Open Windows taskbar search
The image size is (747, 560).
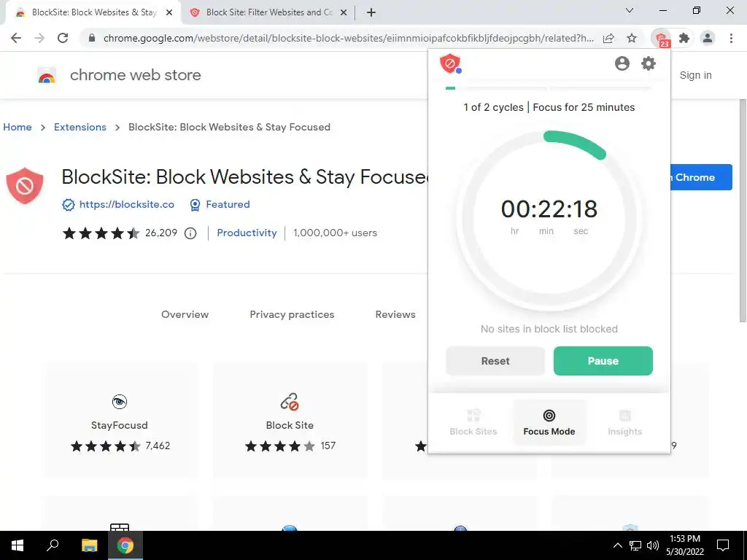tap(53, 545)
